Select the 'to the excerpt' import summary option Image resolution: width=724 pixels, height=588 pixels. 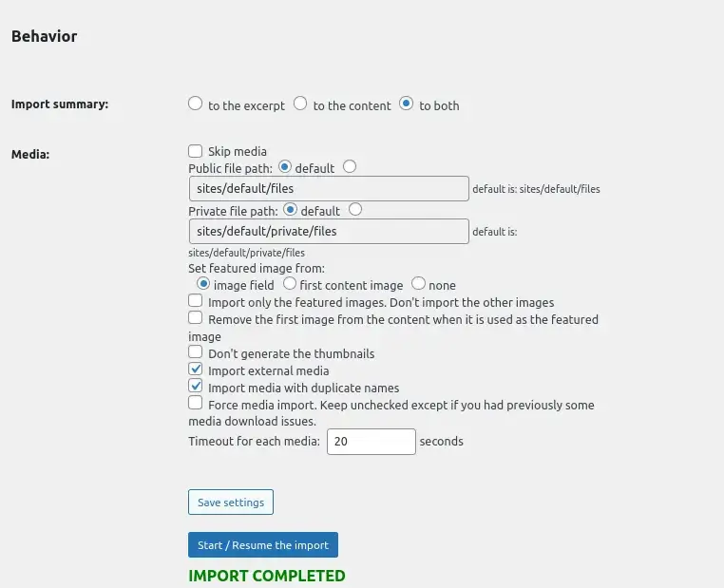[196, 104]
